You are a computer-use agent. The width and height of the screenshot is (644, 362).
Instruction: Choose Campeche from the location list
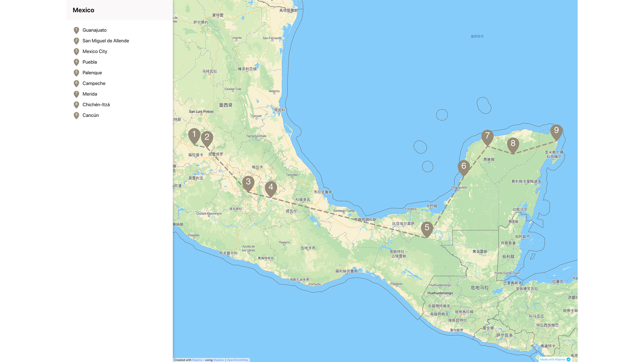(x=94, y=83)
